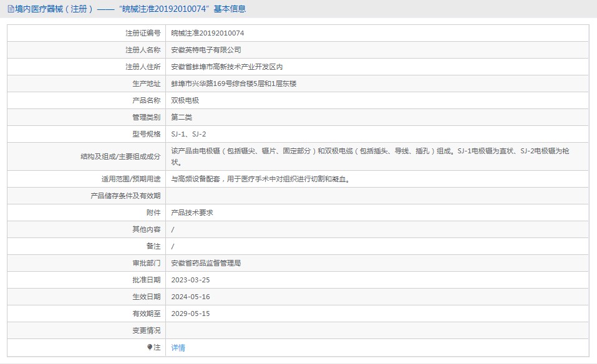597x364 pixels.
Task: Click the 审批部门 label
Action: pos(147,263)
